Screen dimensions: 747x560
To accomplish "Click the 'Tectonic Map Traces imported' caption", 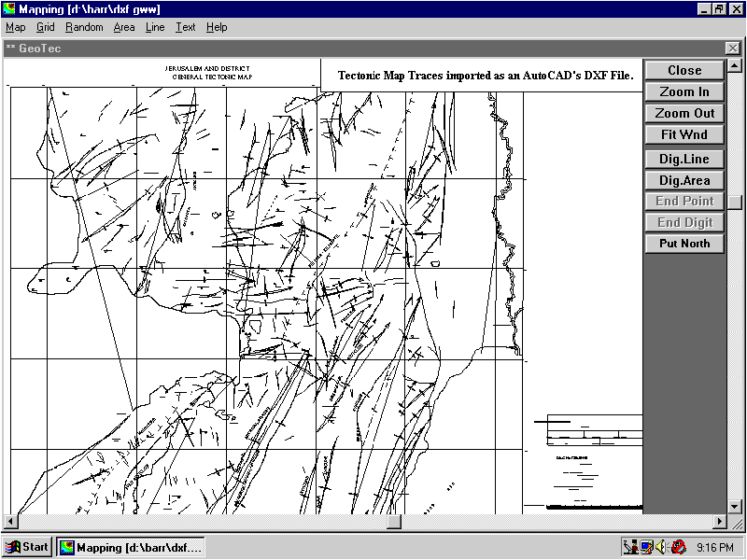I will (x=486, y=76).
